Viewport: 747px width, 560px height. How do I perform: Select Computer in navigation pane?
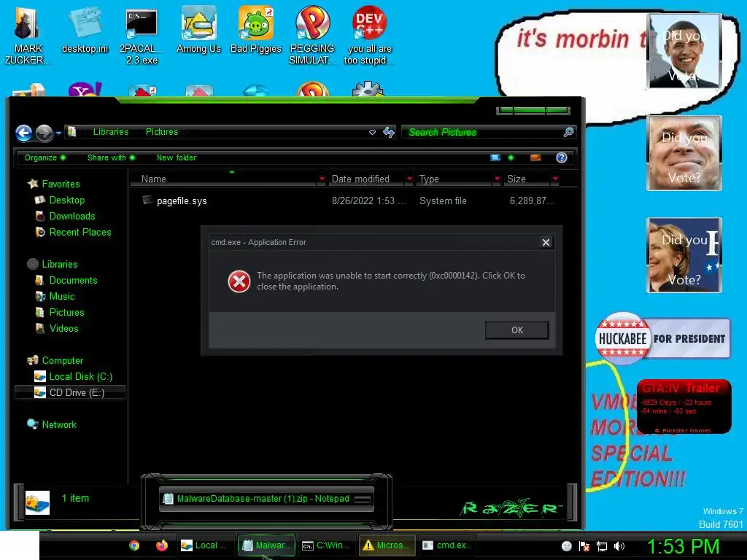[63, 360]
